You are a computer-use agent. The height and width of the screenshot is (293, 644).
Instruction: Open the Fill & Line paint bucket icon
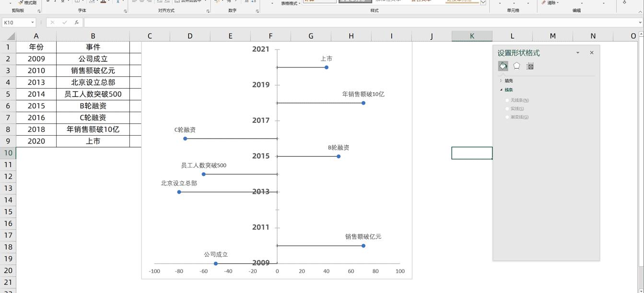(x=503, y=66)
